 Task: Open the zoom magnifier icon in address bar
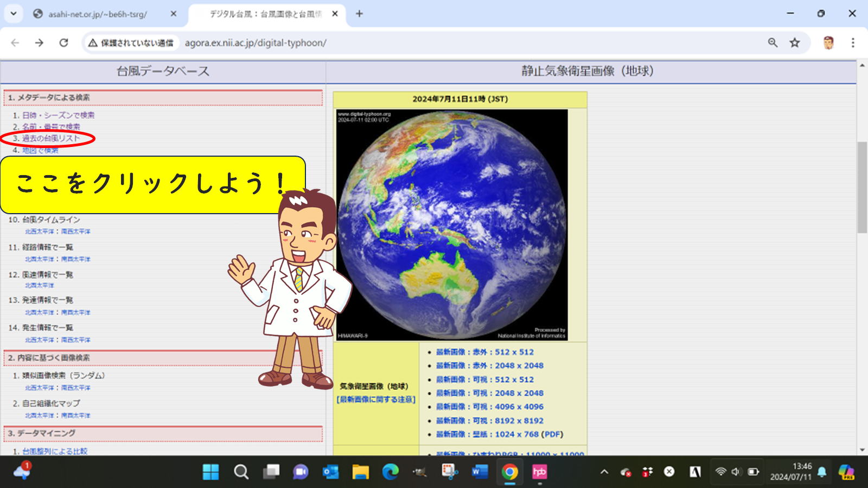click(773, 43)
